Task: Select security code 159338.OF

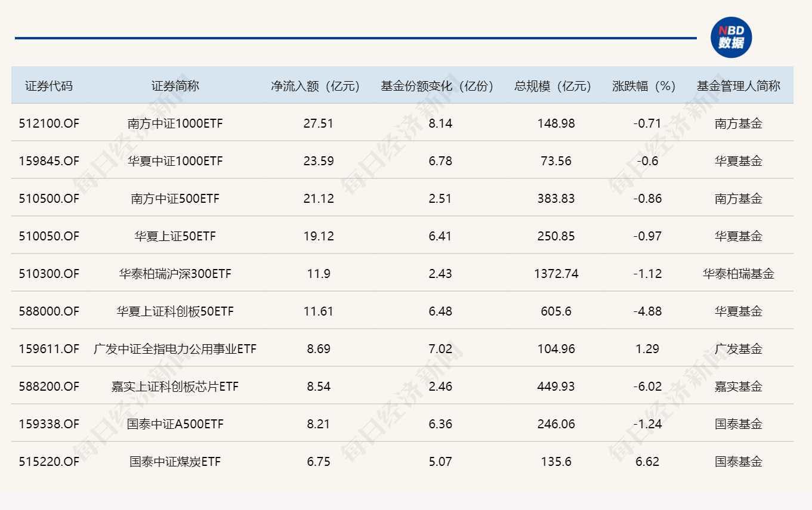Action: point(49,424)
